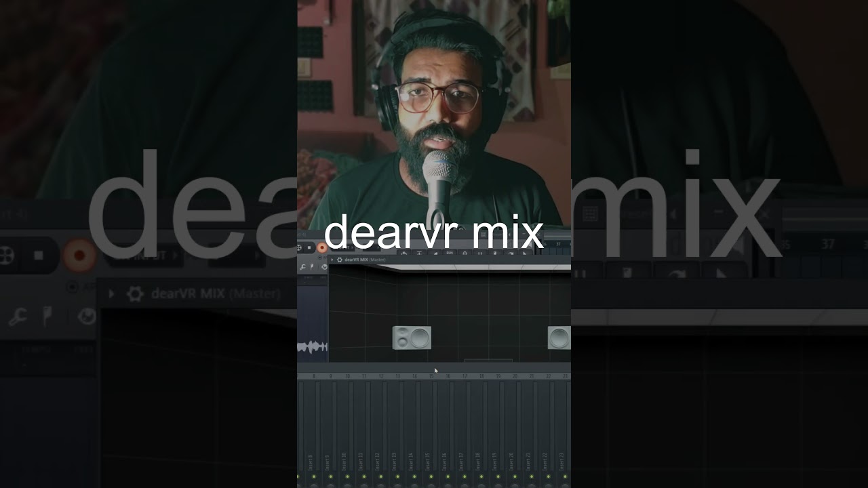Mute mixer track Insert 10

(x=347, y=477)
